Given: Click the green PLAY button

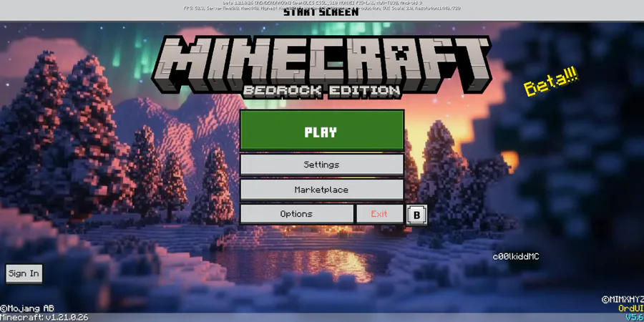Looking at the screenshot, I should click(322, 131).
